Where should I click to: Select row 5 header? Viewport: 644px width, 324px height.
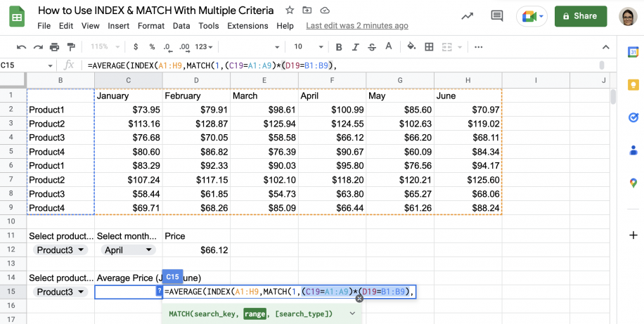tap(11, 151)
